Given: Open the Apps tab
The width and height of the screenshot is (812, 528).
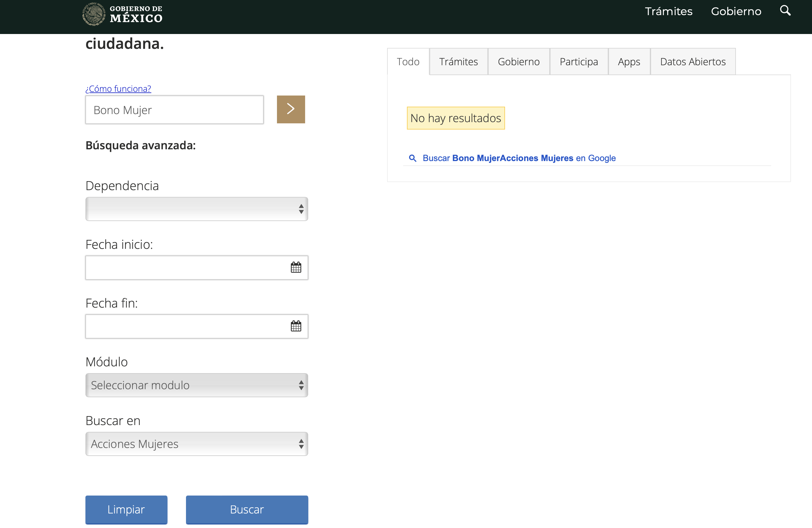Looking at the screenshot, I should pos(629,62).
